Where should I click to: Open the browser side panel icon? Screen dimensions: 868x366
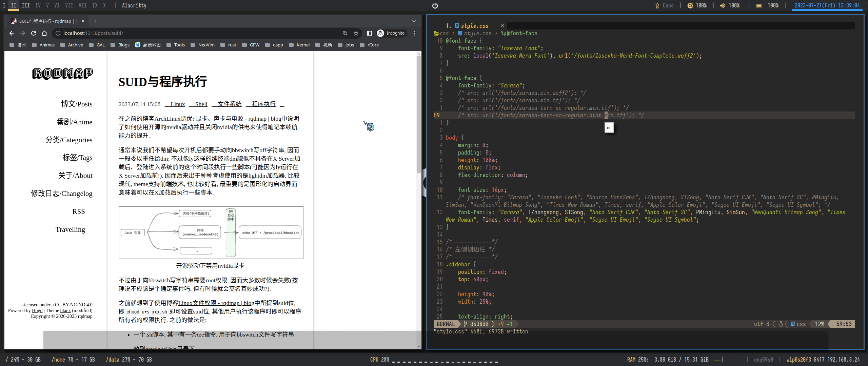coord(370,33)
